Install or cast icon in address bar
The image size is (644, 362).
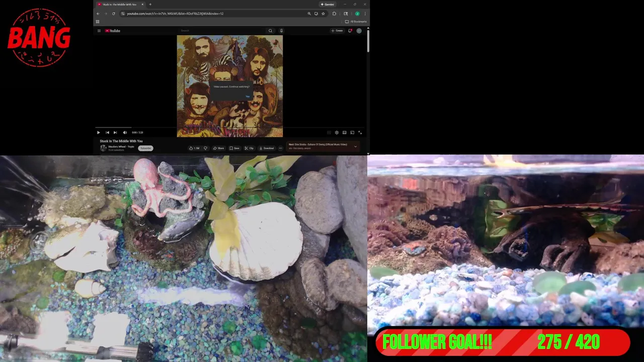[316, 14]
